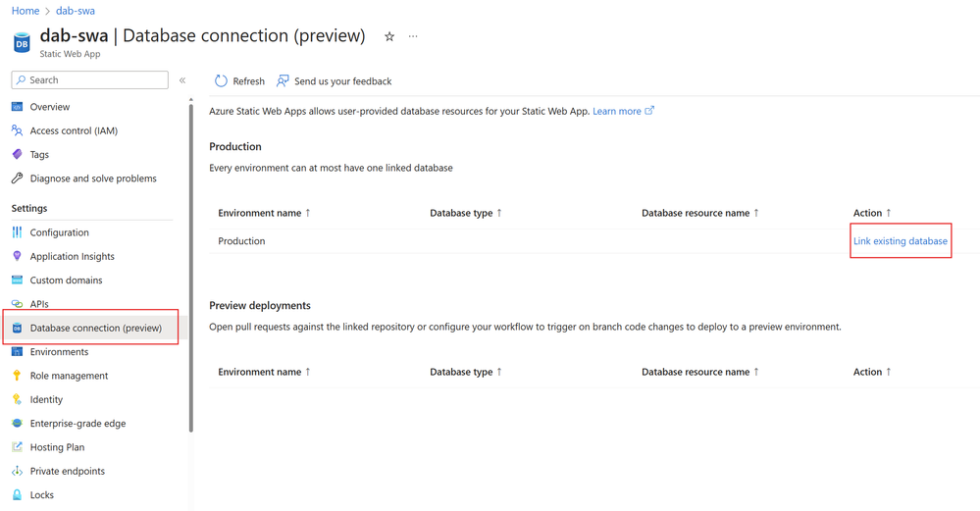The image size is (980, 511).
Task: Collapse the sidebar with double chevron
Action: pyautogui.click(x=182, y=80)
